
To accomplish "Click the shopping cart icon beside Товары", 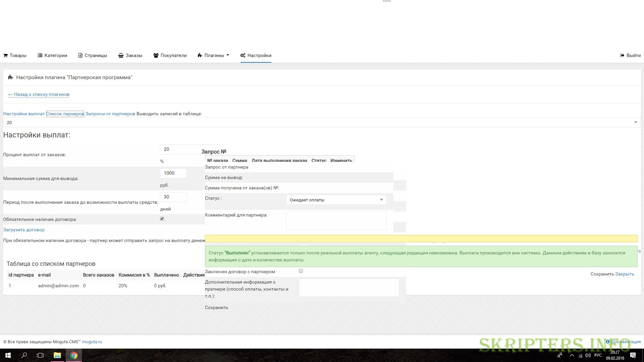I will click(x=6, y=55).
